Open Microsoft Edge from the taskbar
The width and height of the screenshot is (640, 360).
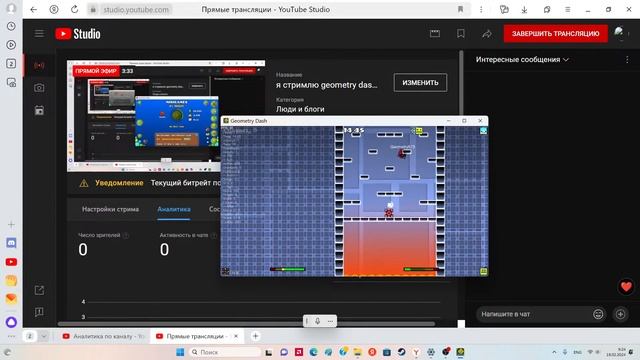[313, 352]
